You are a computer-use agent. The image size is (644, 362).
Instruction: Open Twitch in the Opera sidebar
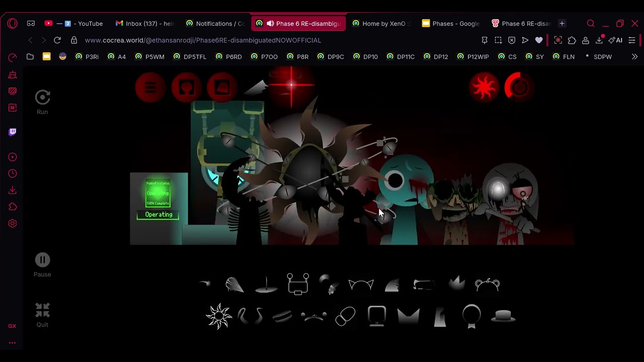tap(13, 132)
